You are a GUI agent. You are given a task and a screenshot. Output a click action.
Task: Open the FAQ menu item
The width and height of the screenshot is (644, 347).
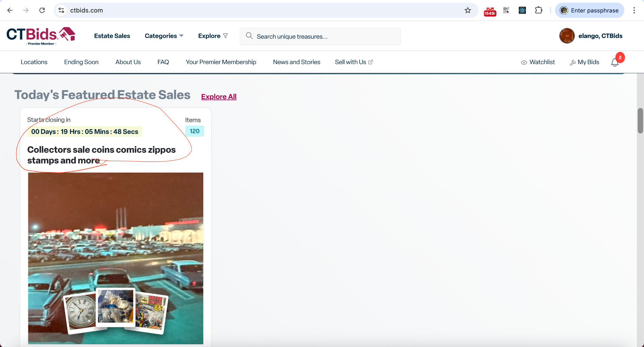click(x=163, y=62)
